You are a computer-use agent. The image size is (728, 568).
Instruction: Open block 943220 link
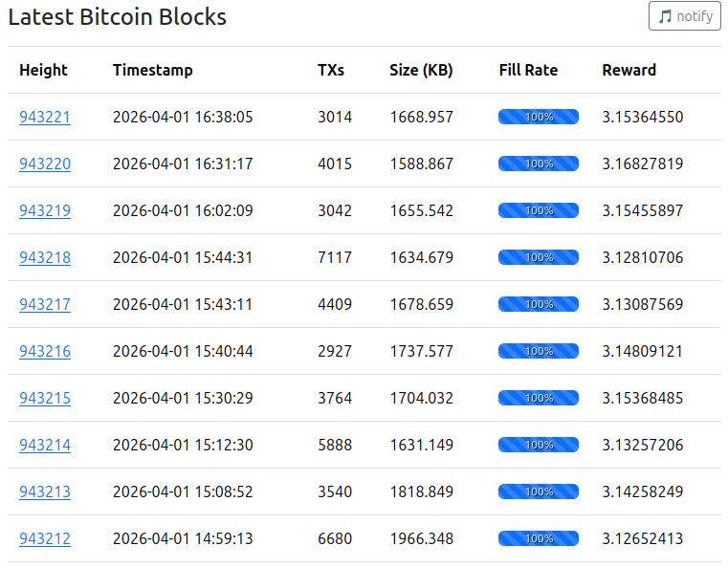[x=45, y=164]
